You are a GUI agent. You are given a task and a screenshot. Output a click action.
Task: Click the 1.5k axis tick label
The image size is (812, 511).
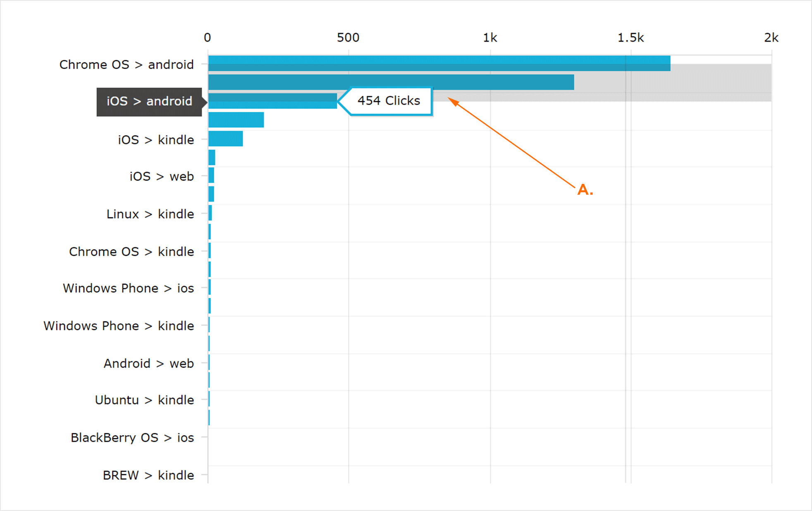(630, 38)
